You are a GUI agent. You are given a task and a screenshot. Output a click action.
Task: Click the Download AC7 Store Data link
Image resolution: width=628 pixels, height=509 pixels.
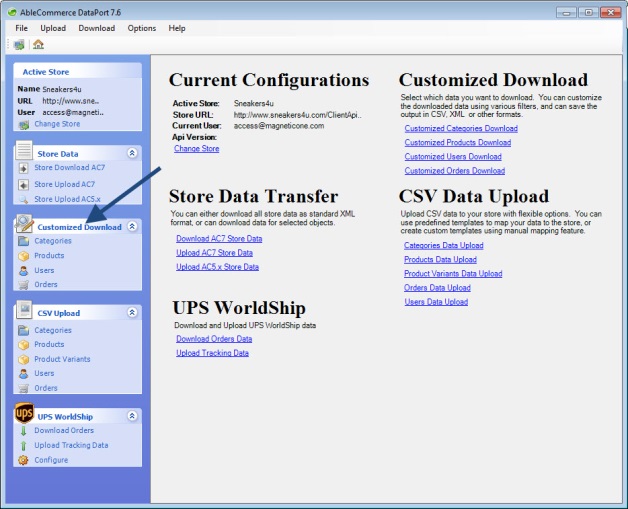coord(219,239)
